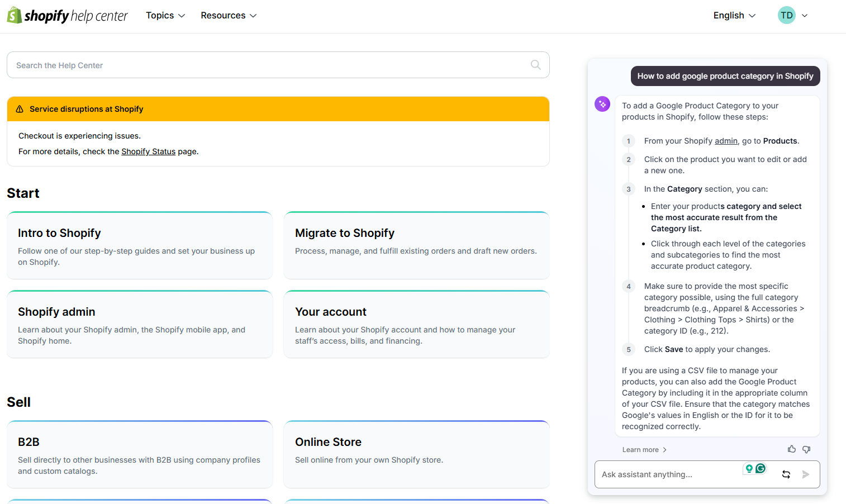846x504 pixels.
Task: Click the TD user avatar
Action: tap(787, 15)
